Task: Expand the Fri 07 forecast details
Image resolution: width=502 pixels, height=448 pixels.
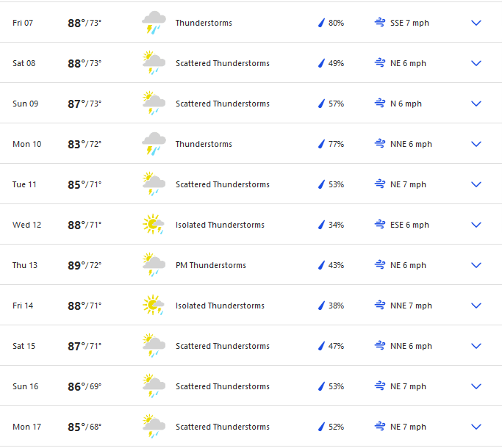Action: tap(476, 23)
